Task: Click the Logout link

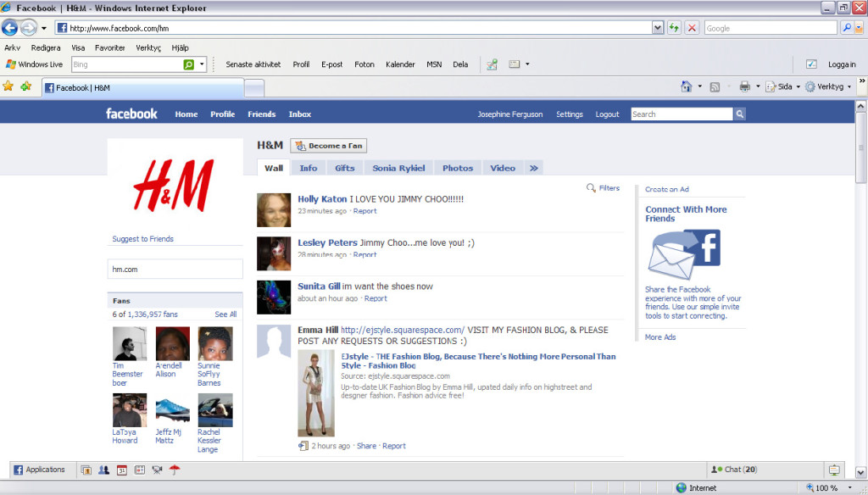Action: pos(607,114)
